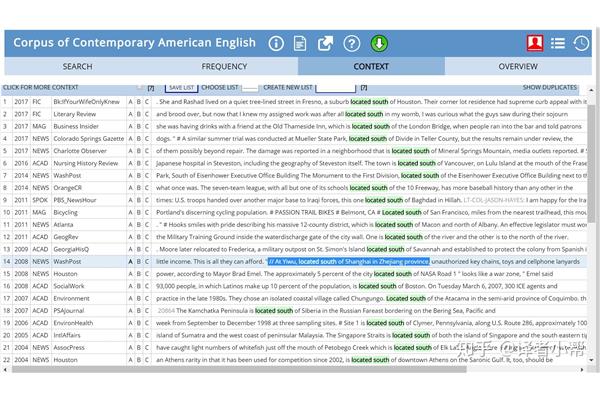Click the C link in row 5
Screen dimensions: 600x400
[147, 151]
